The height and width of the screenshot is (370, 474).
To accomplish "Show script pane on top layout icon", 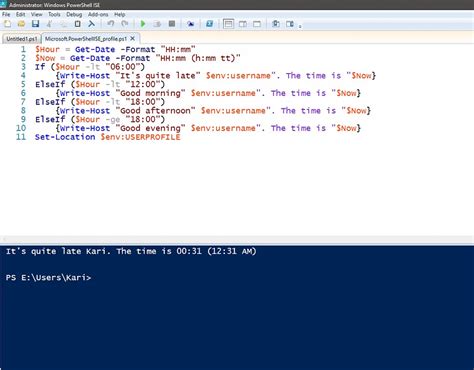I will 228,24.
